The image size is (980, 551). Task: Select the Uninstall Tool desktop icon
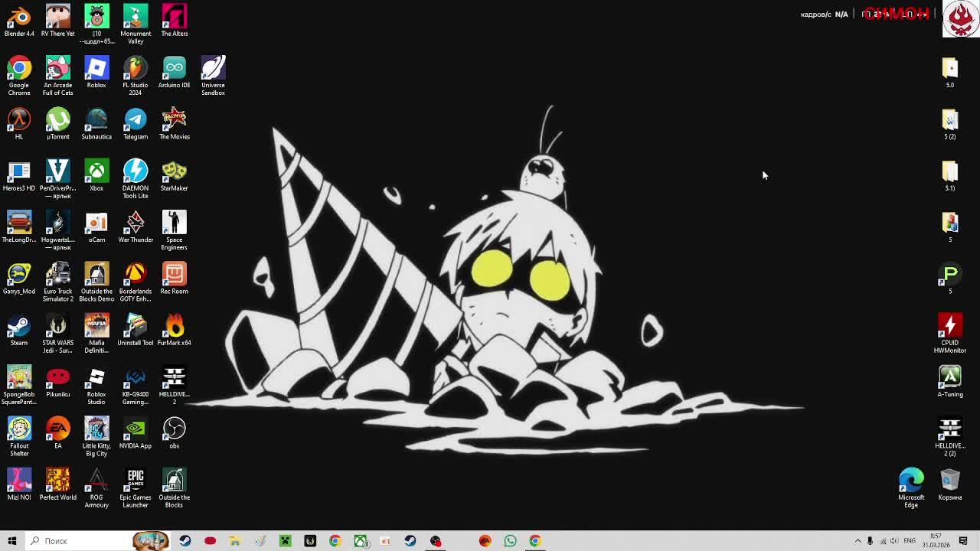(x=136, y=330)
